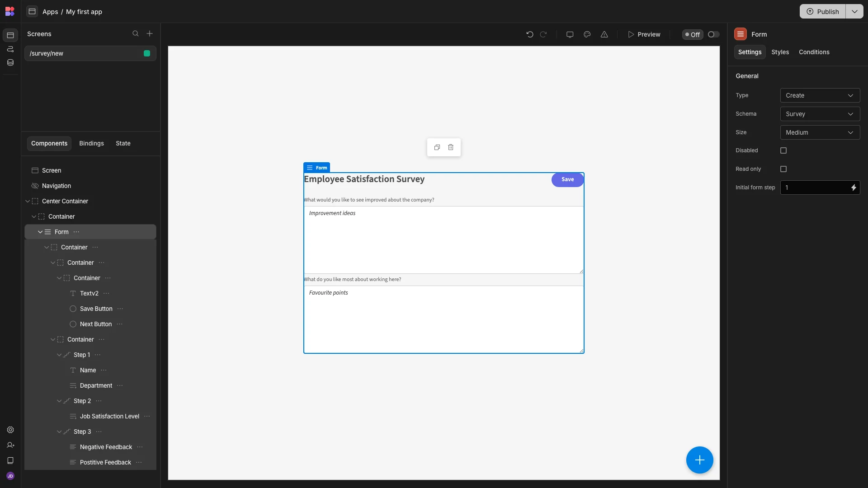Click the duplicate component icon
Viewport: 868px width, 488px height.
[x=437, y=147]
